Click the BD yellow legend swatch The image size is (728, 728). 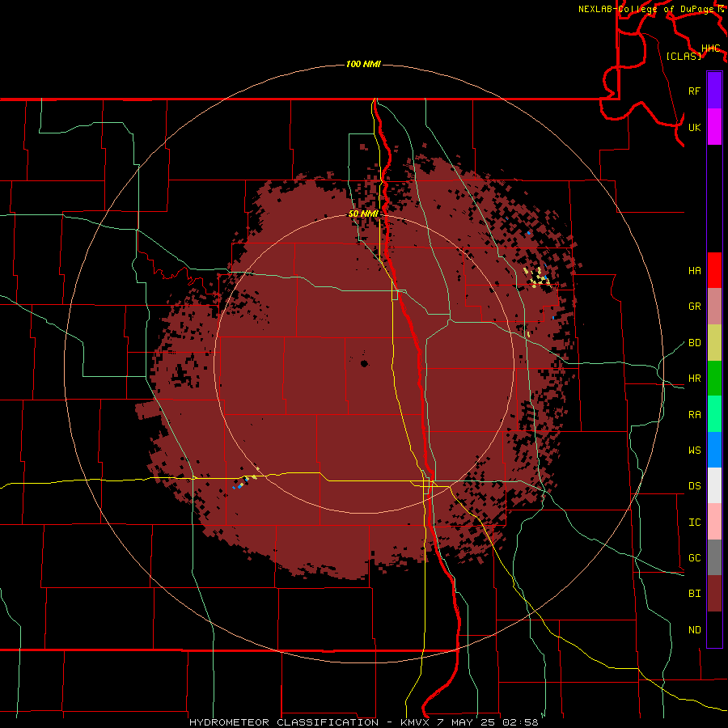[x=714, y=343]
